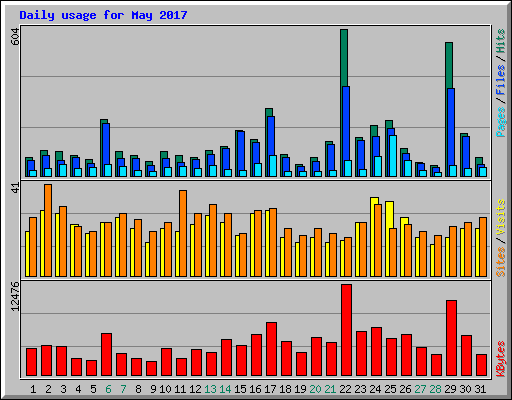Viewport: 512px width, 400px height.
Task: Click green weekend day label 28
Action: (x=435, y=389)
